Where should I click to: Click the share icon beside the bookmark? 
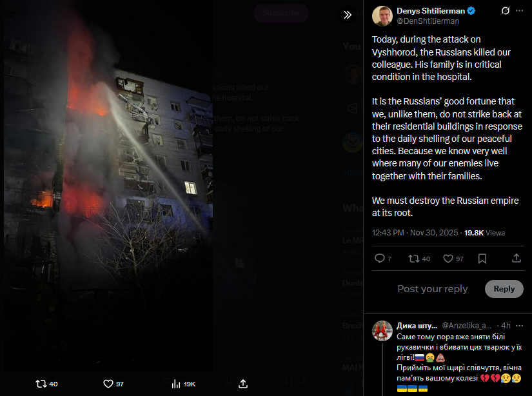click(x=517, y=258)
